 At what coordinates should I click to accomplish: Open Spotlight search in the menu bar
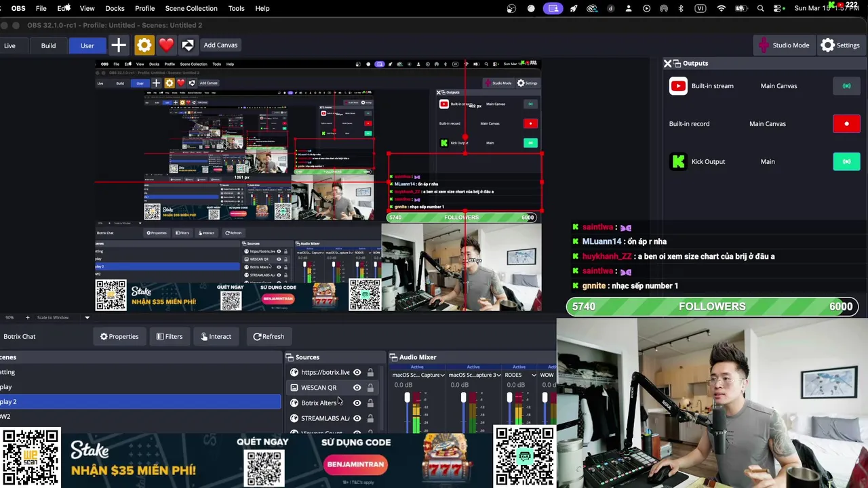pyautogui.click(x=760, y=8)
